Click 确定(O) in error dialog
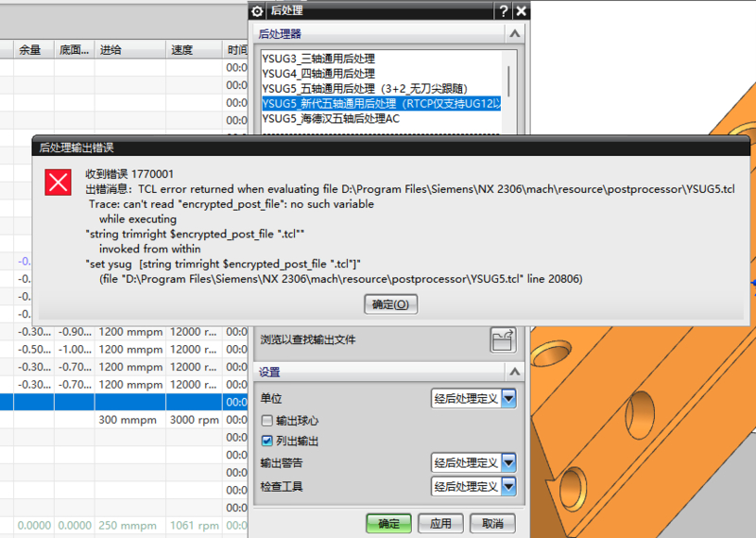Viewport: 756px width, 538px height. (390, 304)
